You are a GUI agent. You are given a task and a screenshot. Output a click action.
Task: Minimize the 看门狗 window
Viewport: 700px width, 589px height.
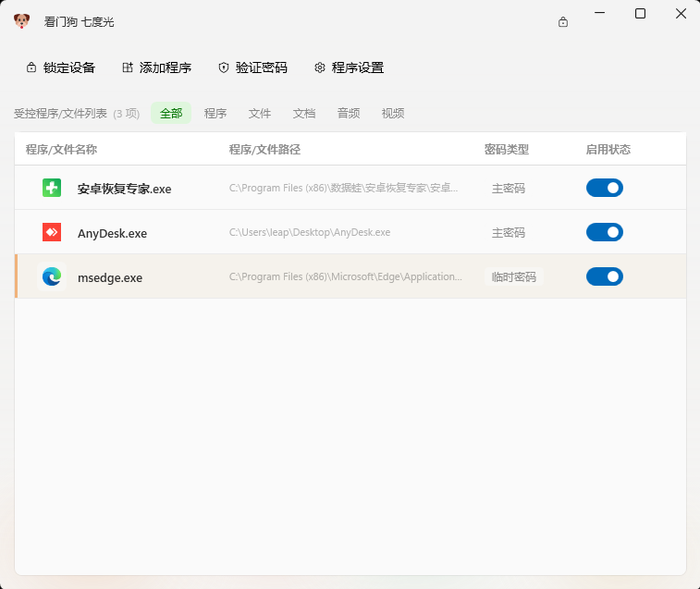tap(599, 13)
